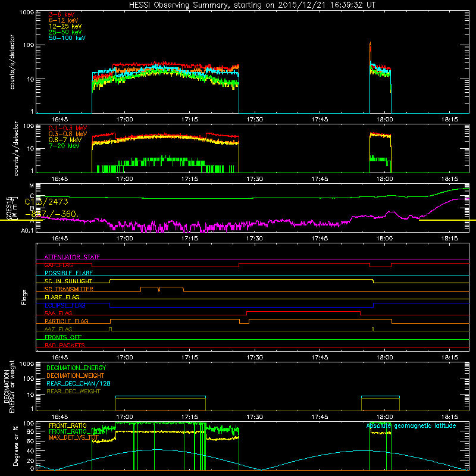Click the REAR_DEC_CHAN/128 legend label

[79, 384]
